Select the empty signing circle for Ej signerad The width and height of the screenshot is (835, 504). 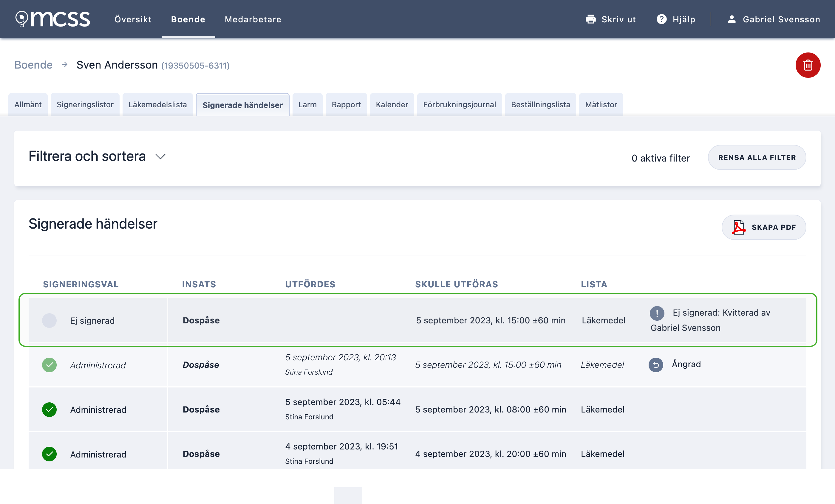click(50, 320)
